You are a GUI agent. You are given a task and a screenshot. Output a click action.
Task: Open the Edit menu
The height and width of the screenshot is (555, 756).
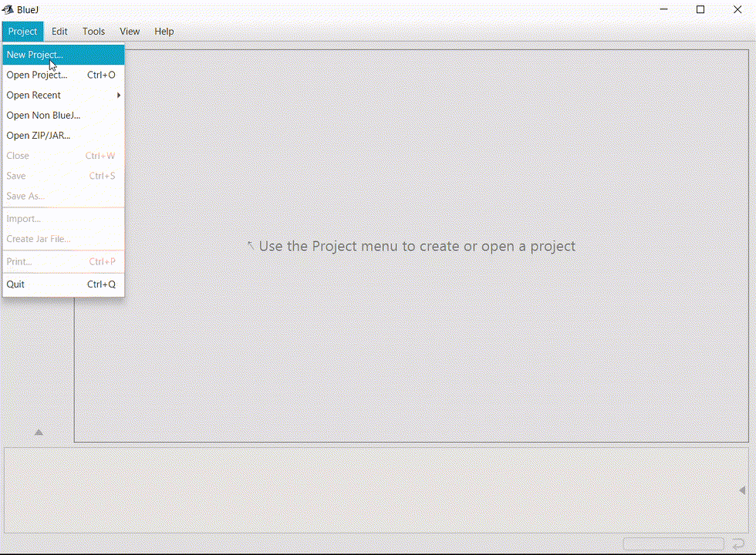pyautogui.click(x=59, y=32)
